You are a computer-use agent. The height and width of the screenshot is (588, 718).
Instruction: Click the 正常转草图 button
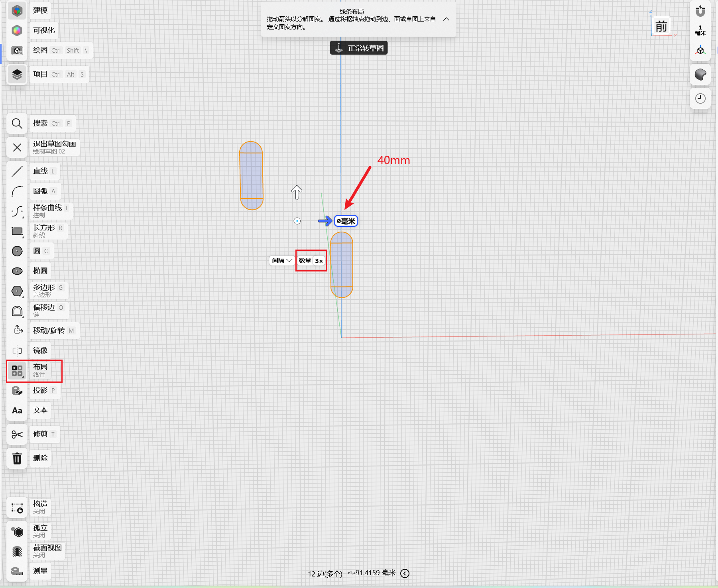pyautogui.click(x=359, y=48)
